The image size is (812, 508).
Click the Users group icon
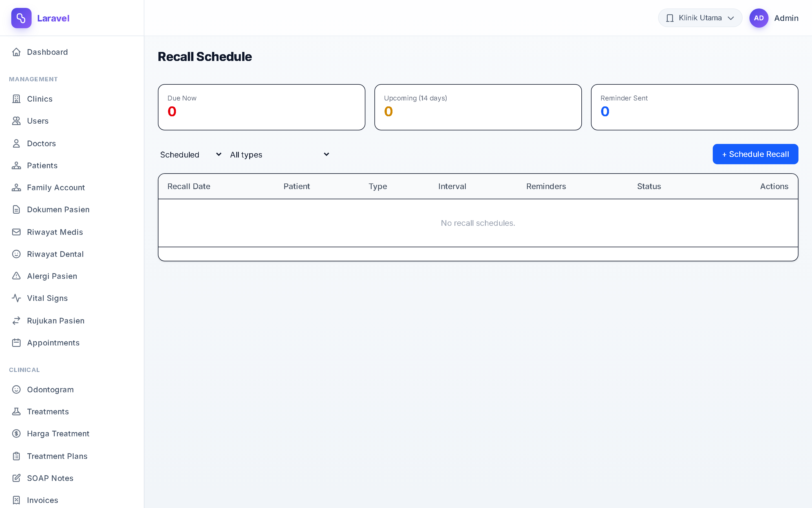coord(16,121)
